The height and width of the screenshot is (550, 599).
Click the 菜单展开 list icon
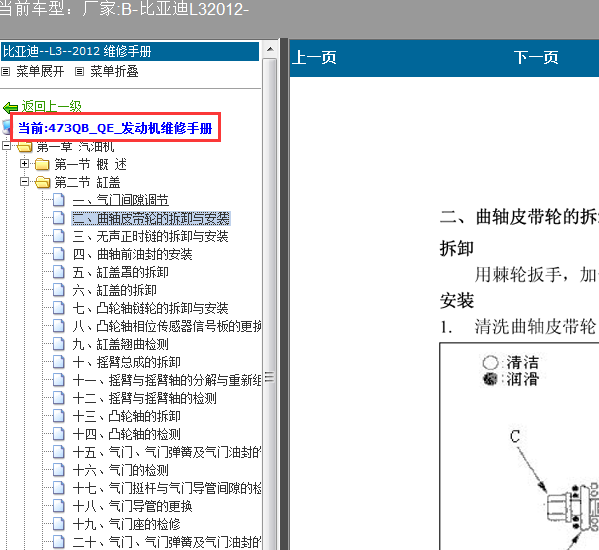coord(6,71)
